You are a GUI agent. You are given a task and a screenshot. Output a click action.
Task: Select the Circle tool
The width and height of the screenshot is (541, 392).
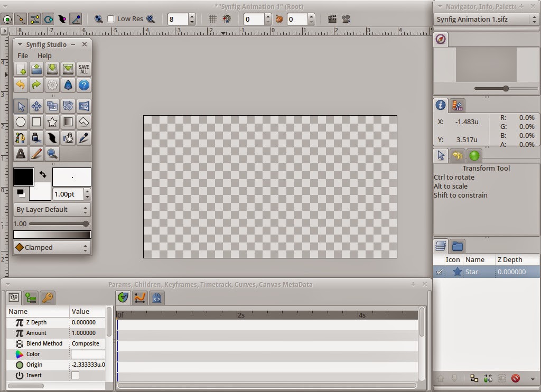pos(21,122)
